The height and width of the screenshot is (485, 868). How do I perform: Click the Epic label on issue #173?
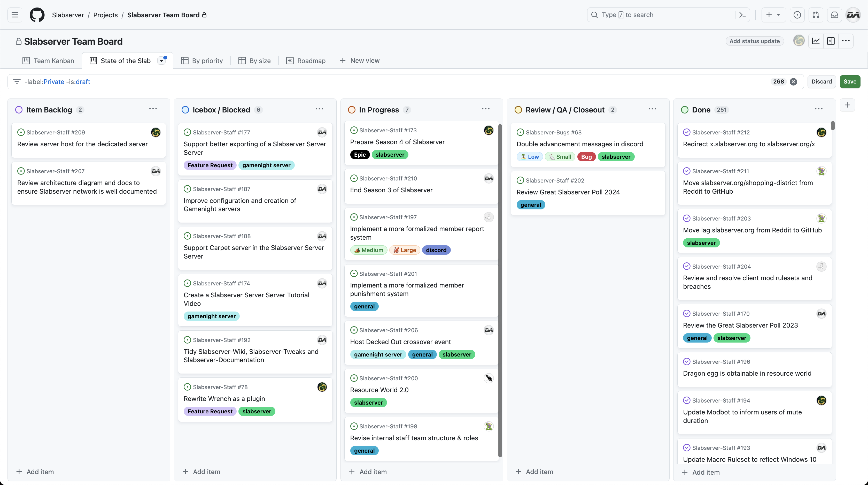(360, 155)
